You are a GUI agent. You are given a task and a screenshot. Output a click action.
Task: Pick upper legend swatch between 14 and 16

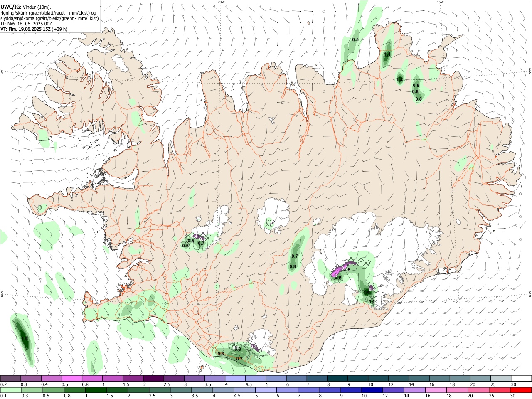coord(419,378)
